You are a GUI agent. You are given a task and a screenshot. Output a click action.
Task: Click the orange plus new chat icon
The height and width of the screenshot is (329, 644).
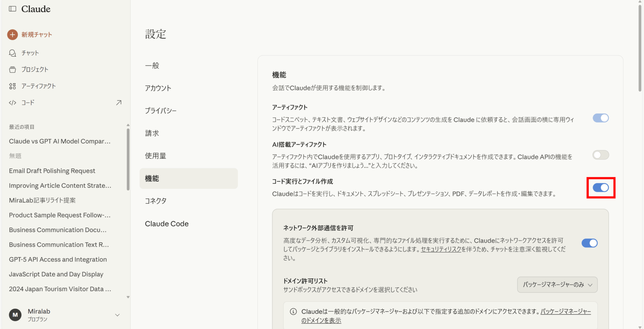(13, 35)
